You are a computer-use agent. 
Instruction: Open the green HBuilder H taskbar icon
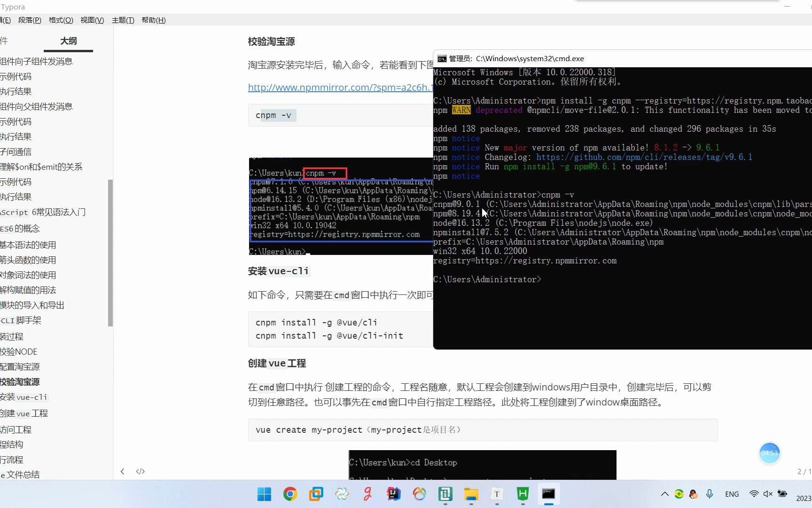[x=523, y=494]
